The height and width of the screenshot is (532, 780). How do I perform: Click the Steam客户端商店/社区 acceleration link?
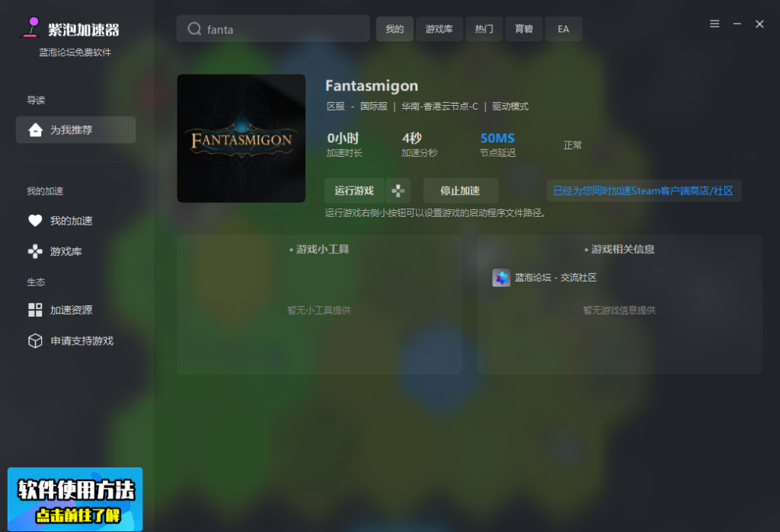coord(643,191)
